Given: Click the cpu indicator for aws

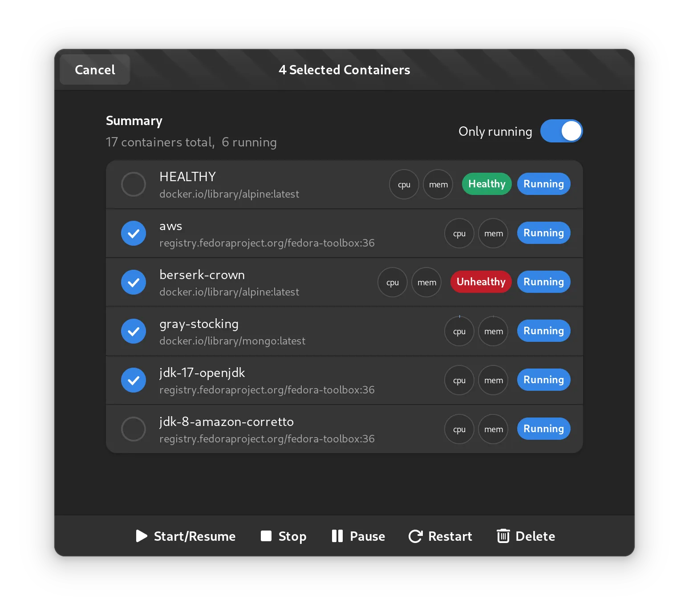Looking at the screenshot, I should pos(459,233).
